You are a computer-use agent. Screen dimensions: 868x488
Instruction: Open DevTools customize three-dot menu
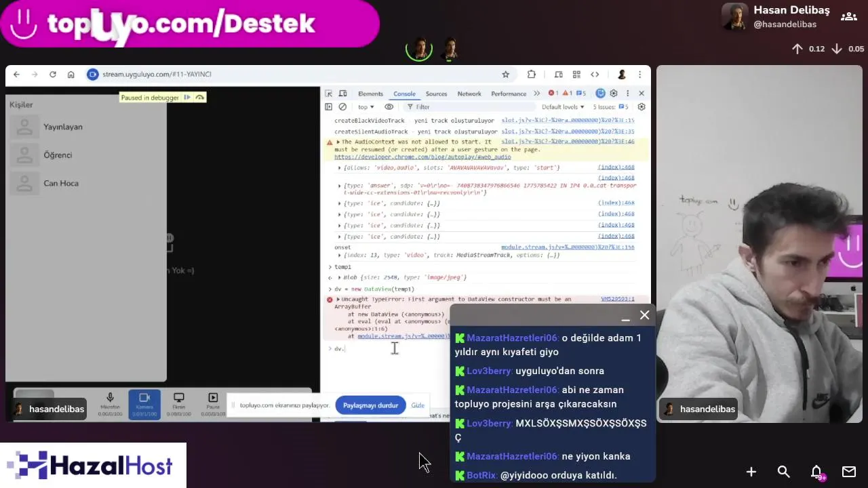[627, 94]
